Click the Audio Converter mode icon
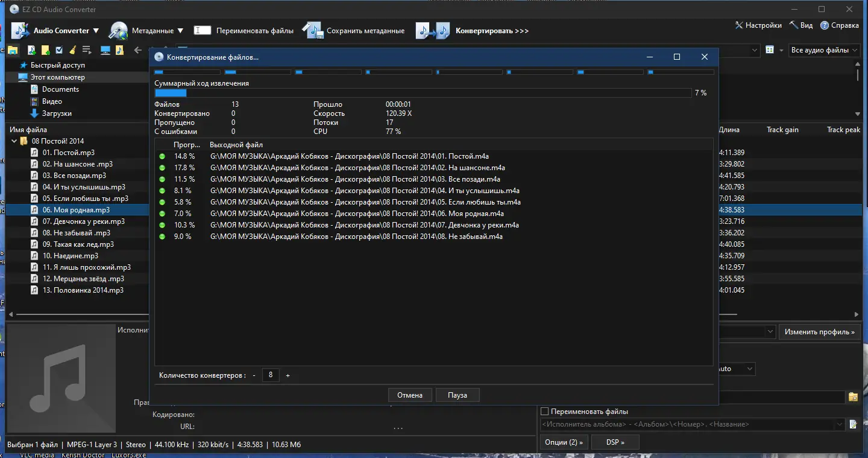The width and height of the screenshot is (868, 458). coord(20,31)
